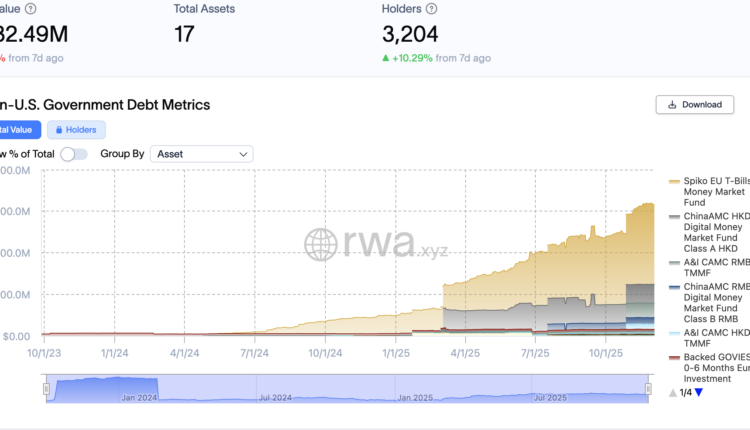Click the right range slider handle
This screenshot has height=430, width=750.
point(648,390)
